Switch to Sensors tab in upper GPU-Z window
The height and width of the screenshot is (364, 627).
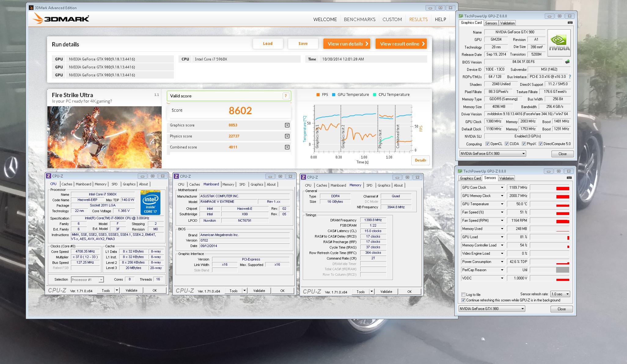[x=491, y=23]
